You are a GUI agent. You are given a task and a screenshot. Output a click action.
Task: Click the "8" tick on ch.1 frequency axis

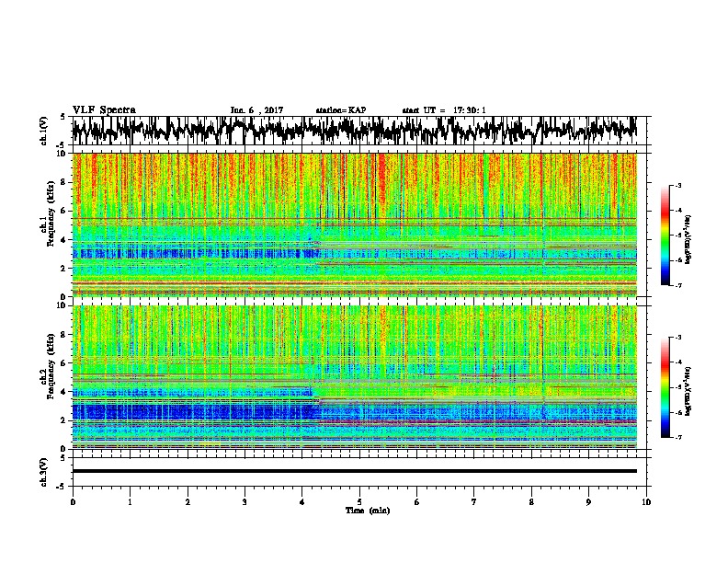(65, 182)
